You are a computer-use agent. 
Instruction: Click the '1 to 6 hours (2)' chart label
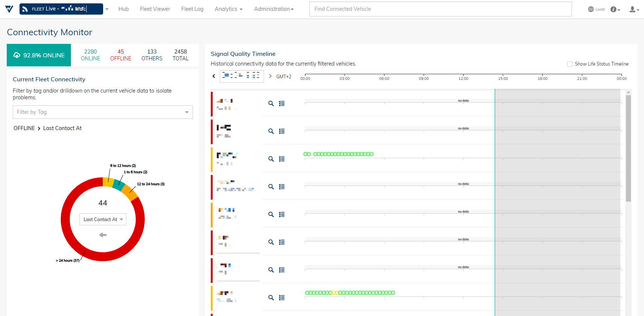pos(135,172)
